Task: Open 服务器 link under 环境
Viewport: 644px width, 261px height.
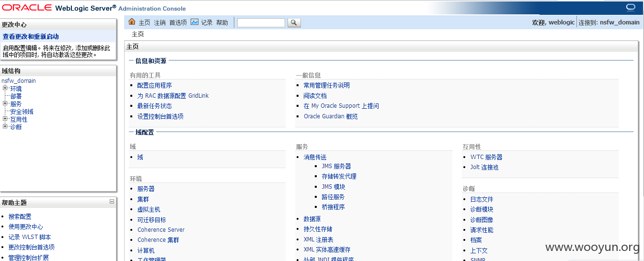Action: click(x=146, y=189)
